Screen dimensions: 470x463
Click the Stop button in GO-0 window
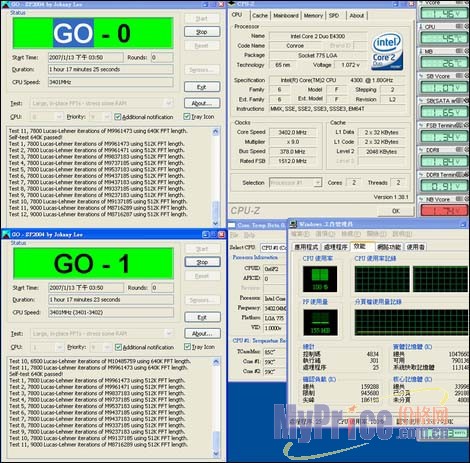[x=202, y=32]
